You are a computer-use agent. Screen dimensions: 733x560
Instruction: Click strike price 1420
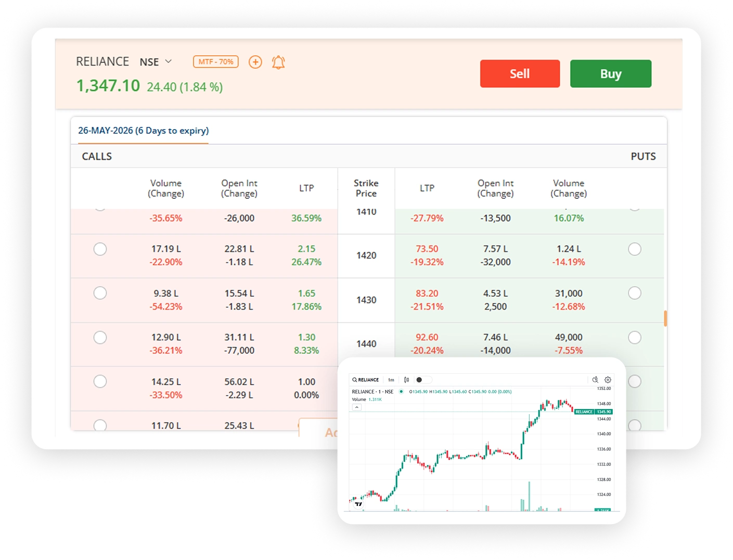click(x=366, y=256)
